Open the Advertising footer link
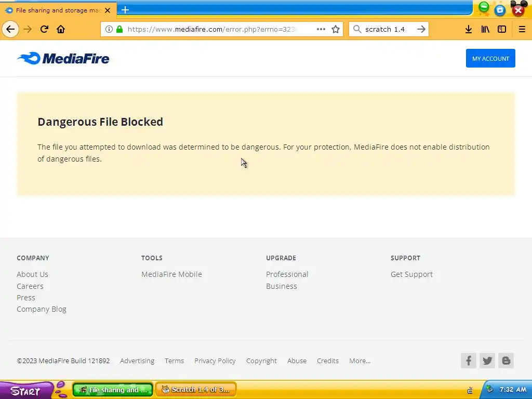The width and height of the screenshot is (532, 399). [x=137, y=361]
